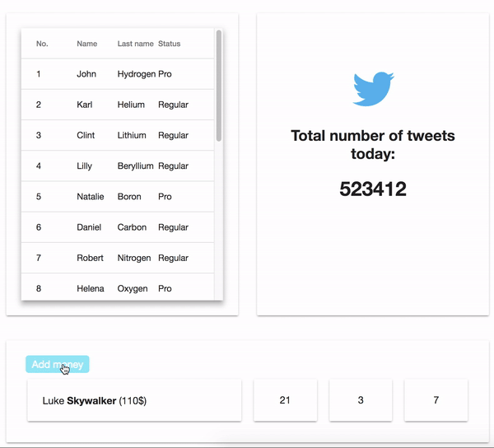Screen dimensions: 494x448
Task: Click the Name column header
Action: coord(87,44)
